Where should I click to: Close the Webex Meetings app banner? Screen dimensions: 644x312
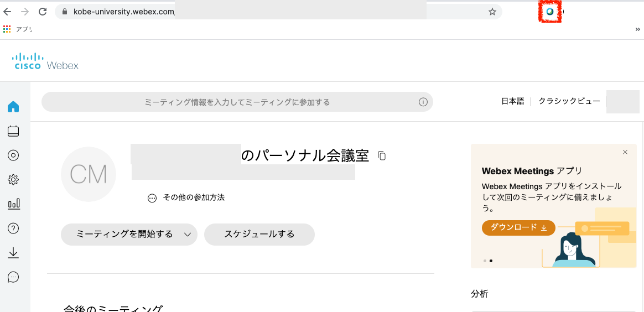click(x=625, y=152)
